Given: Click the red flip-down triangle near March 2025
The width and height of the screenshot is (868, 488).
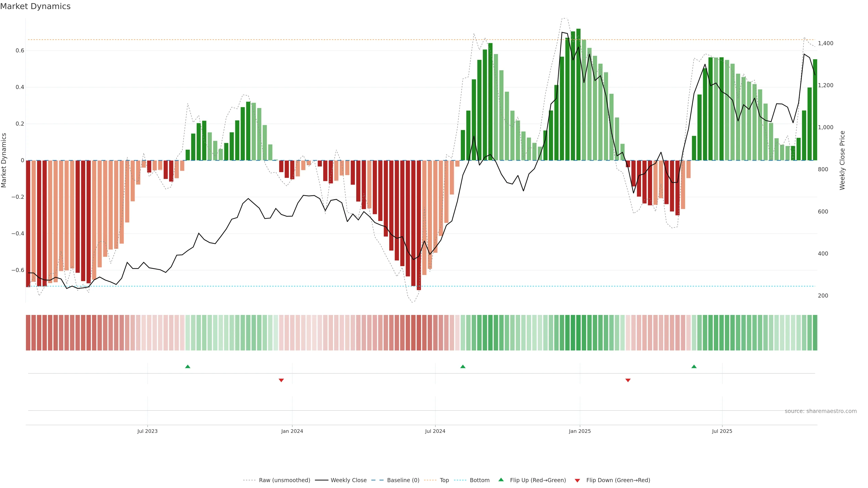Looking at the screenshot, I should click(x=628, y=380).
